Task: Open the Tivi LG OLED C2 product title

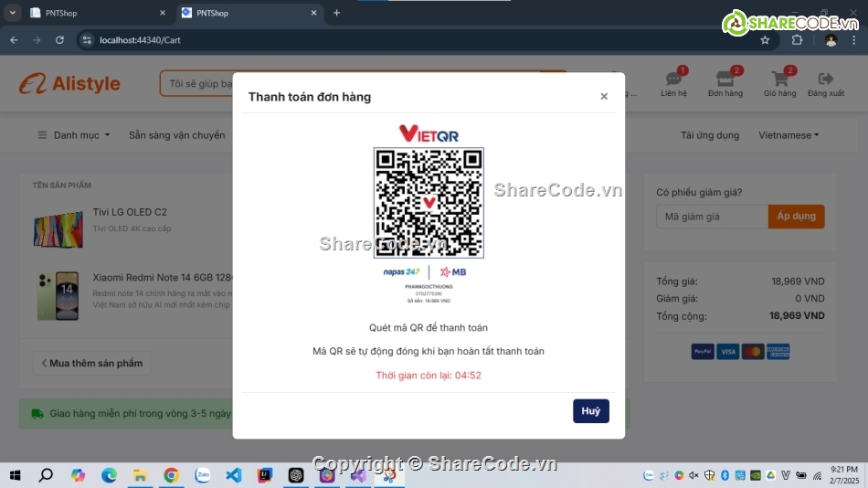Action: pos(130,212)
